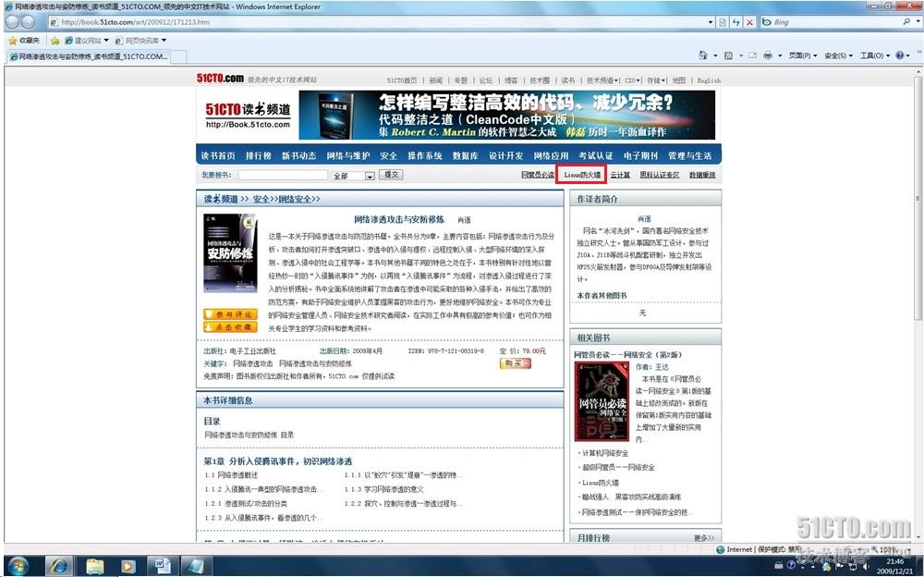The height and width of the screenshot is (577, 924).
Task: Click the 51CTO首页 top link
Action: [x=402, y=80]
